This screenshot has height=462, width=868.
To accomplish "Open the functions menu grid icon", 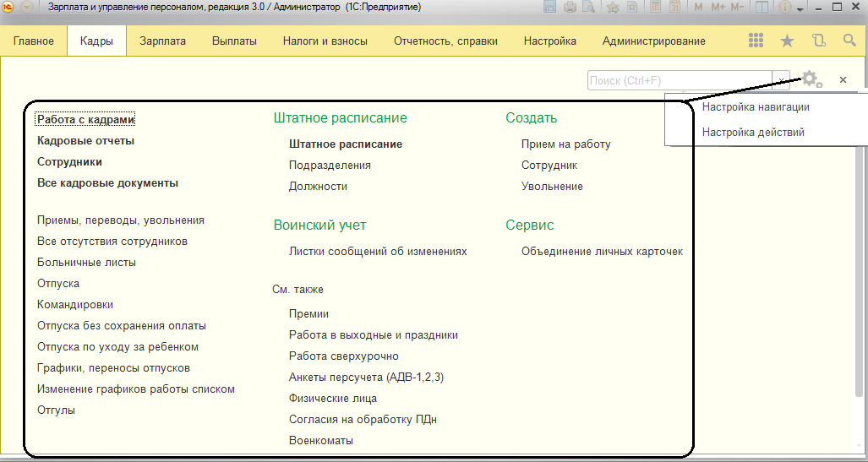I will coord(756,41).
